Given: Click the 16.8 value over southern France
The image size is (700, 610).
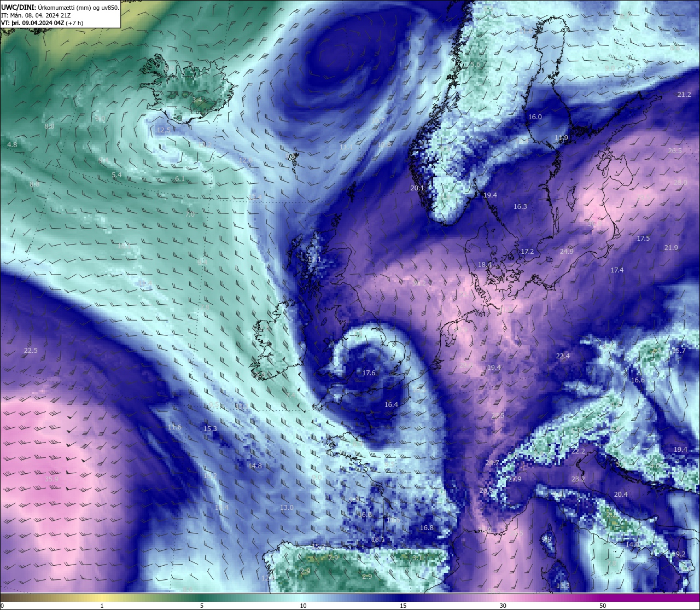Looking at the screenshot, I should (427, 528).
